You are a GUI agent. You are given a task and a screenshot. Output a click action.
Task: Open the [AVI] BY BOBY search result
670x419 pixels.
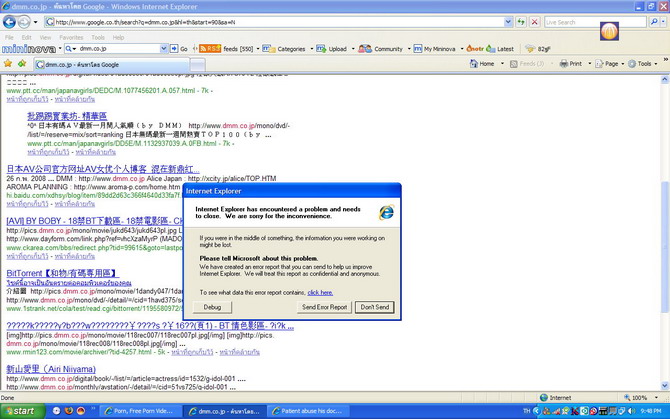94,221
